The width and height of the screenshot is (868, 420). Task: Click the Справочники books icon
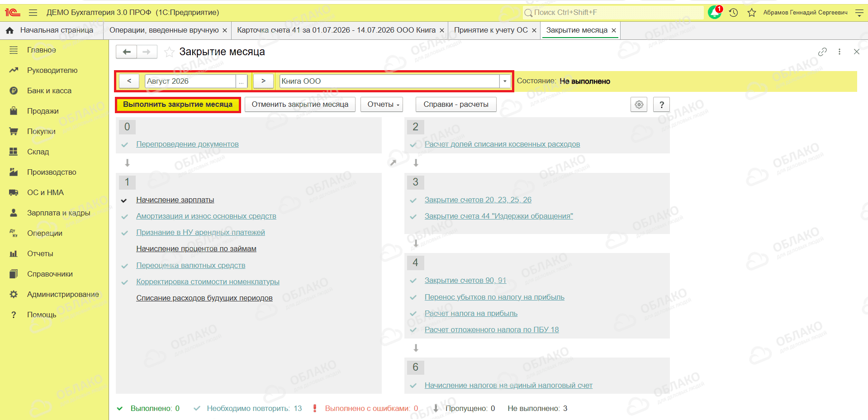pos(14,274)
